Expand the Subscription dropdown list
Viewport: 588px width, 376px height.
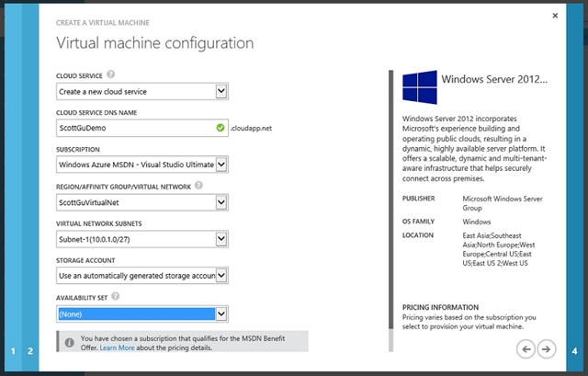point(142,165)
